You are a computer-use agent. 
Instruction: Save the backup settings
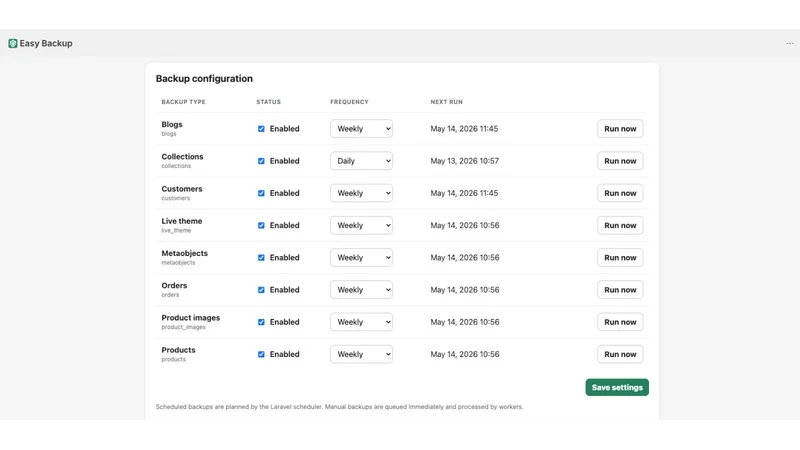pyautogui.click(x=617, y=387)
